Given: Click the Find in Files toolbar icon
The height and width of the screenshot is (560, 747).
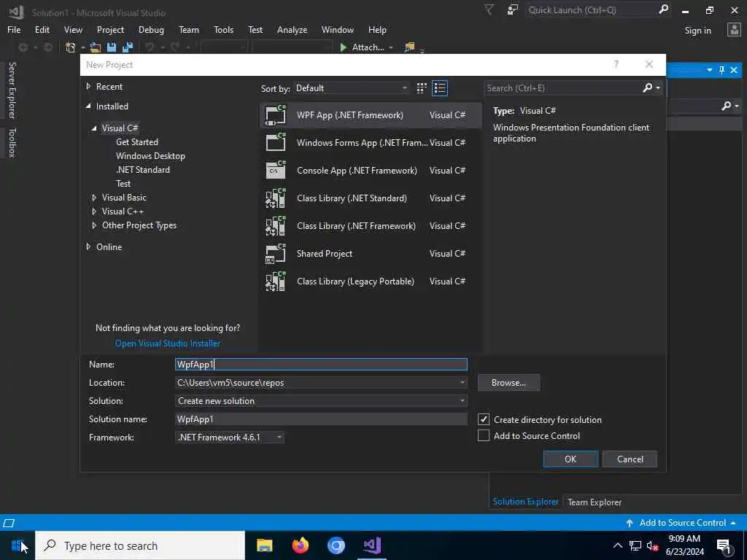Looking at the screenshot, I should pos(409,47).
